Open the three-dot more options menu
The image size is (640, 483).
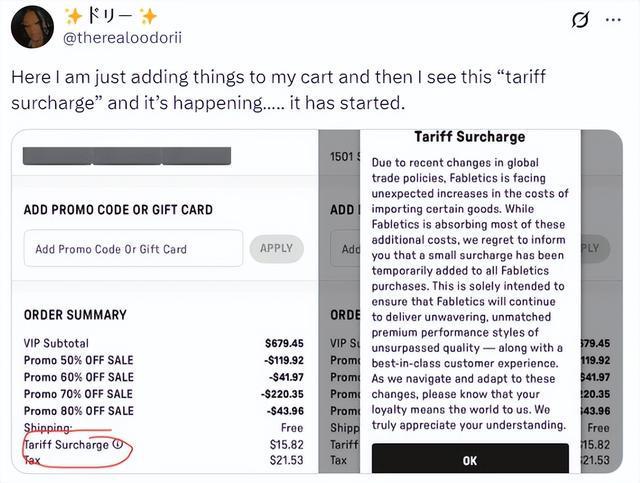click(613, 19)
